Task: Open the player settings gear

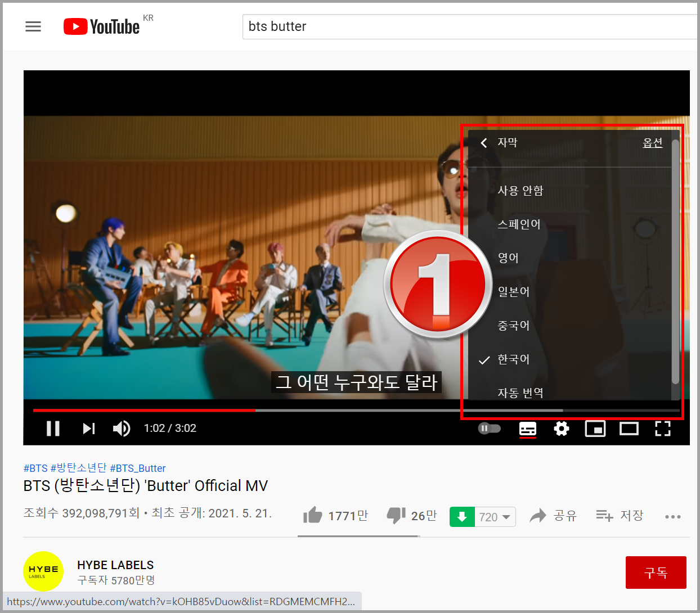Action: pyautogui.click(x=562, y=429)
